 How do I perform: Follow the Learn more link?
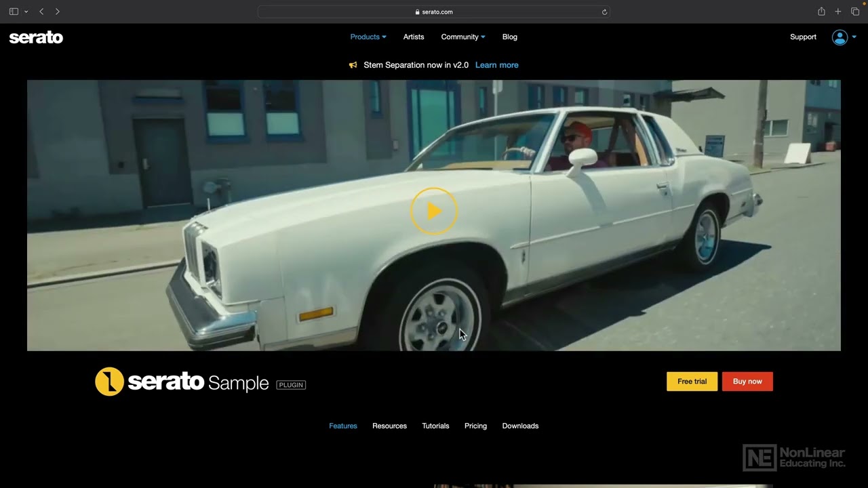(x=496, y=65)
